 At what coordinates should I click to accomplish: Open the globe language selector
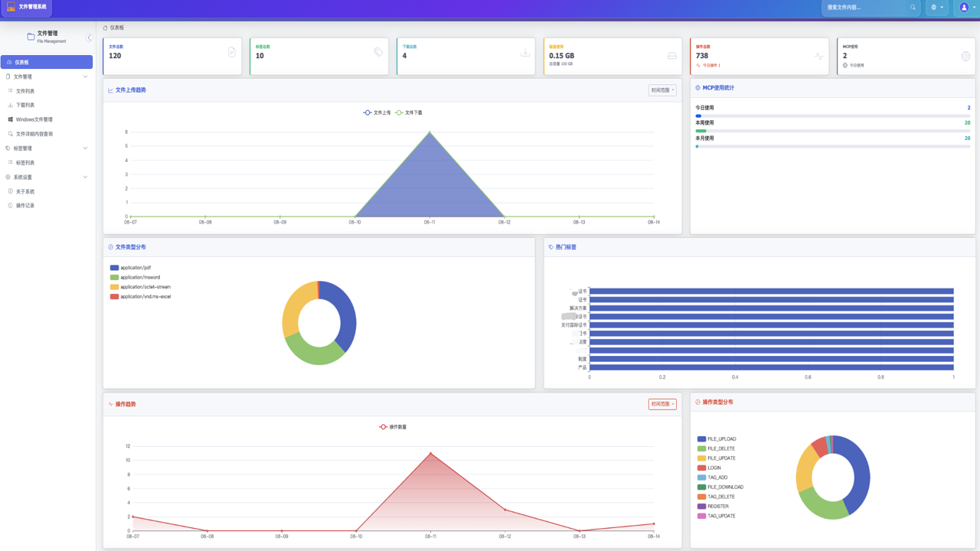(x=937, y=8)
